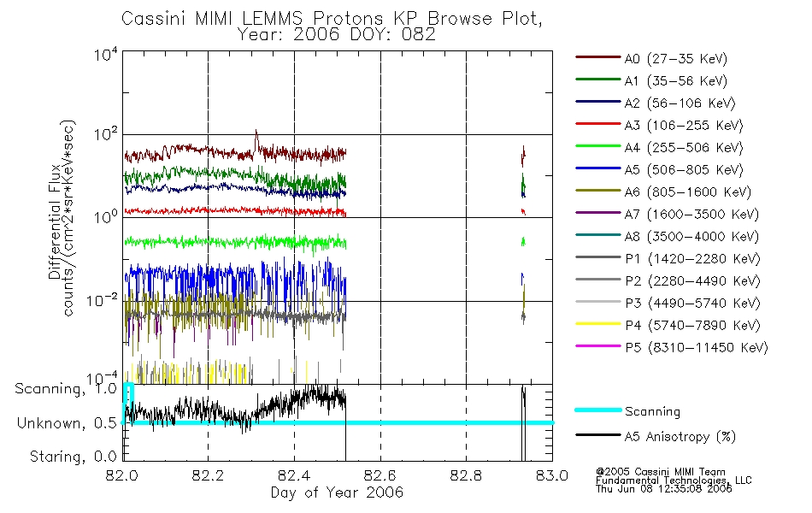This screenshot has height=513, width=812.
Task: Click the A3 (106-255 KeV) legend label
Action: [x=684, y=126]
